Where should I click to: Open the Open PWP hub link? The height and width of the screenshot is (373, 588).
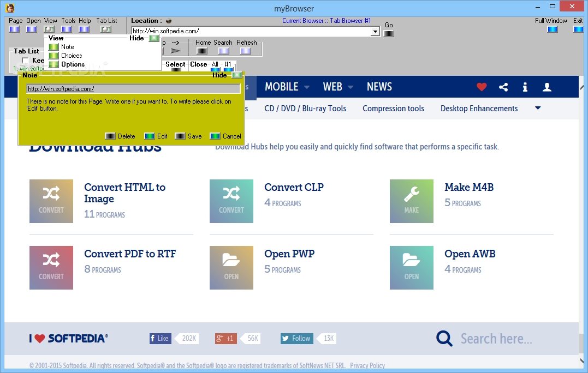coord(289,254)
